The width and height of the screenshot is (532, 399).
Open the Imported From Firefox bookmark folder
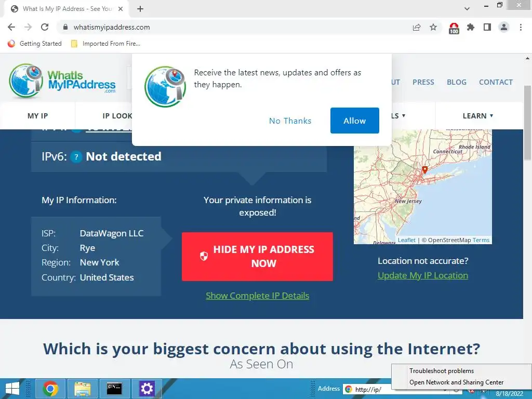click(x=105, y=44)
